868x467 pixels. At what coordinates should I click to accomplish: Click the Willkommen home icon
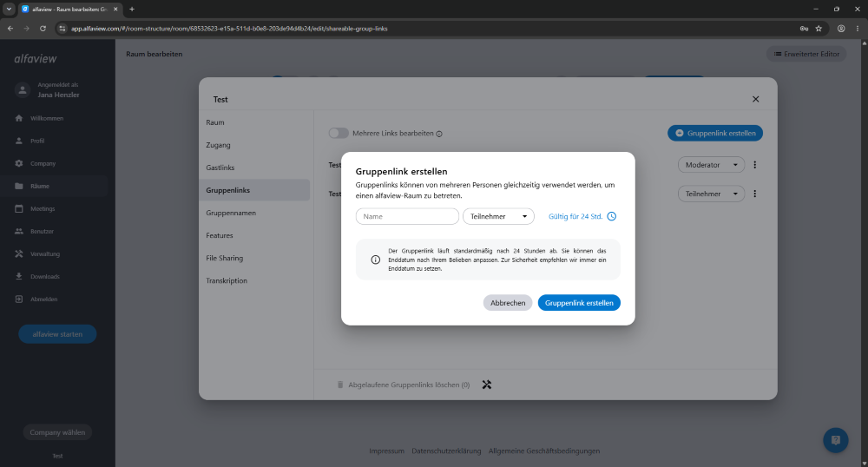pos(19,118)
